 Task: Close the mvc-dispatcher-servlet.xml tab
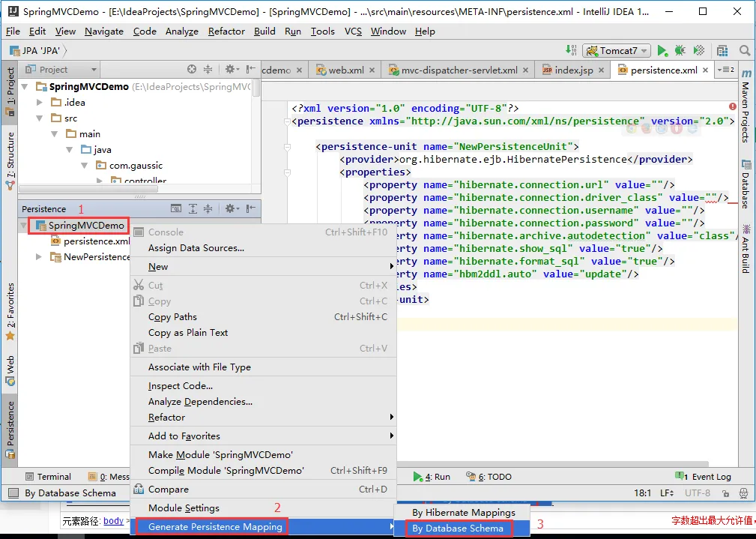(525, 70)
